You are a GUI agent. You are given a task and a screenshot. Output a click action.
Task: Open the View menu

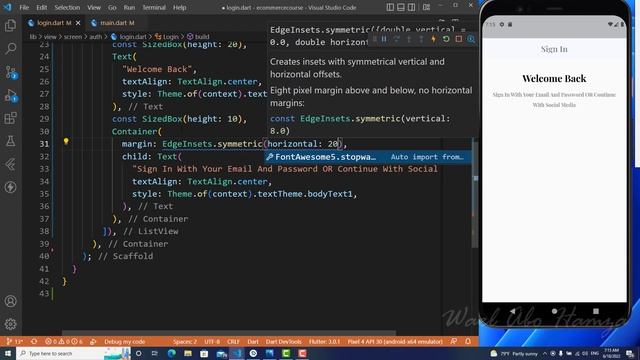coord(93,7)
